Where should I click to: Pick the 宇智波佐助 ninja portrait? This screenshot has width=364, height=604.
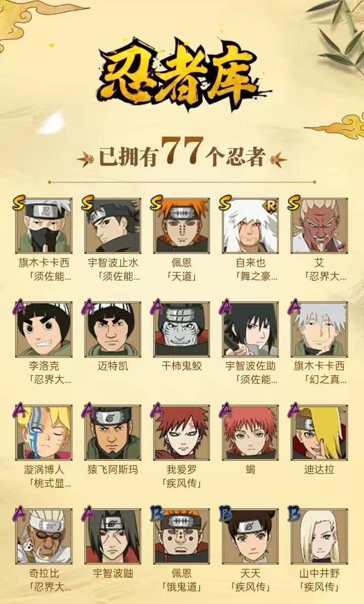[x=250, y=329]
